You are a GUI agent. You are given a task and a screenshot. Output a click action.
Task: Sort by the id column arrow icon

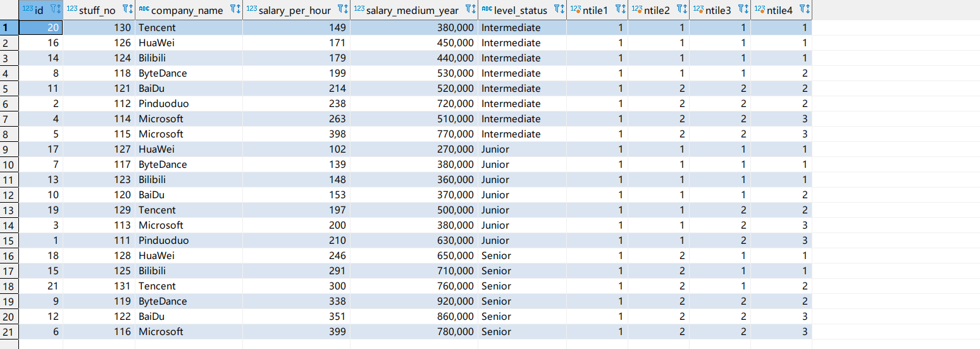click(59, 10)
